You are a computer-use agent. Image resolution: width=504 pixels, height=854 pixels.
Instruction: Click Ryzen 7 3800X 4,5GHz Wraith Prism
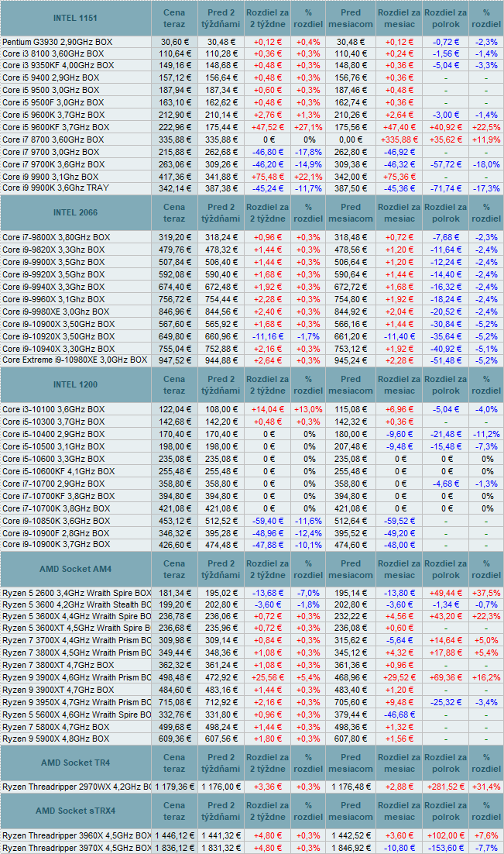[x=76, y=653]
